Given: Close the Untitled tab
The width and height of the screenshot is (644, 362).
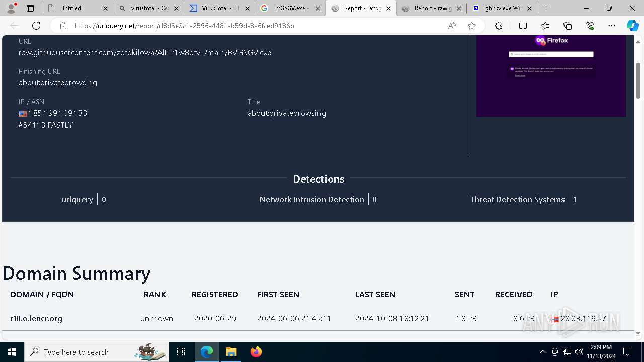Looking at the screenshot, I should [x=105, y=8].
